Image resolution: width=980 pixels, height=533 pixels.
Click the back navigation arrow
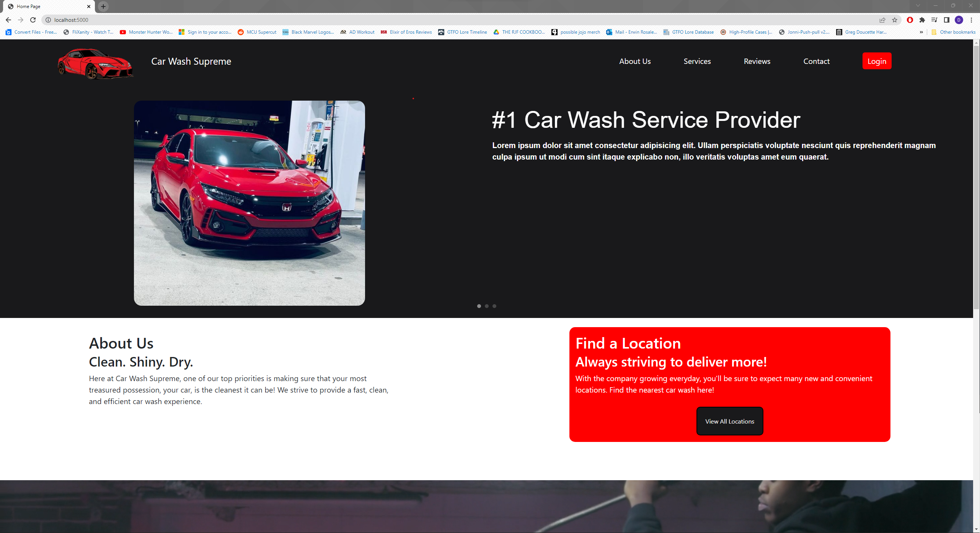8,20
